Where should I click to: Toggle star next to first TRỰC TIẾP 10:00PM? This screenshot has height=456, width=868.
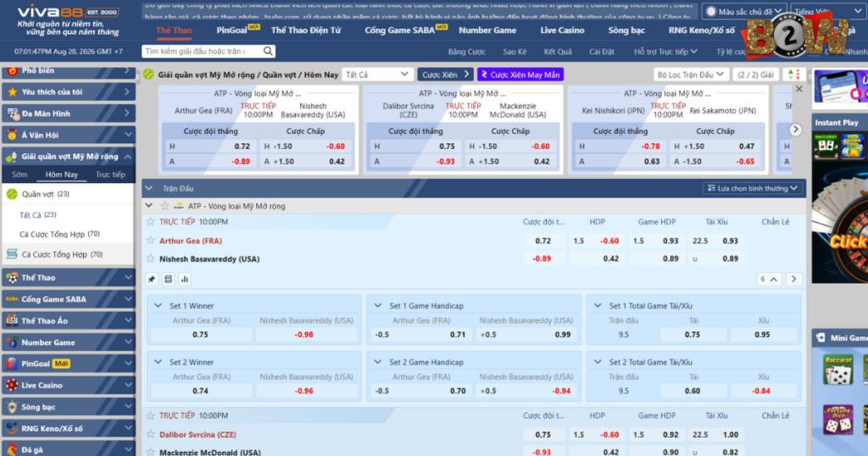[x=151, y=221]
